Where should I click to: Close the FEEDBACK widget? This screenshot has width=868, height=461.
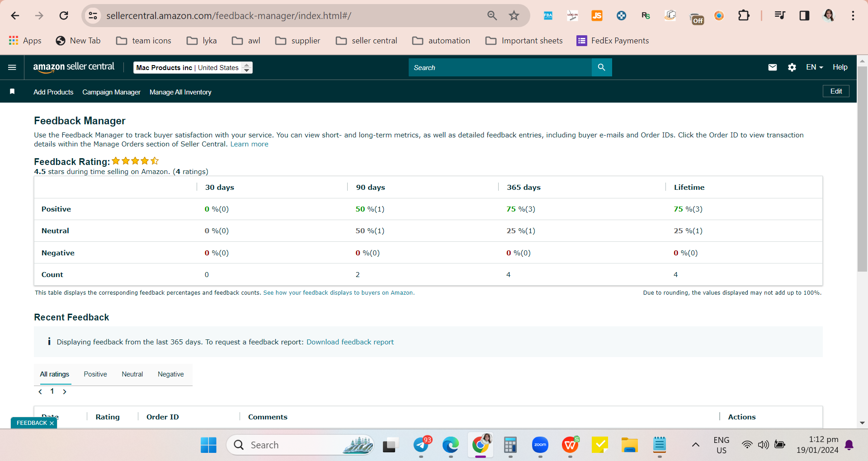(x=52, y=423)
